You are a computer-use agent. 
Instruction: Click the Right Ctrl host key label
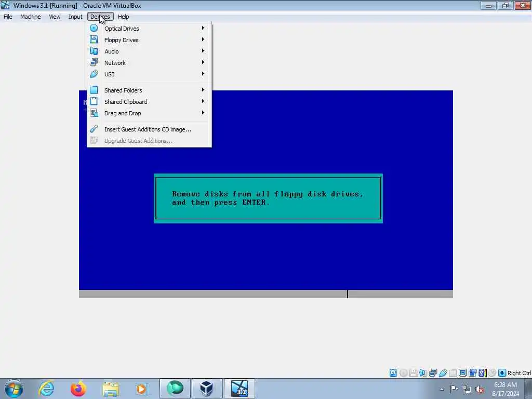click(x=519, y=373)
